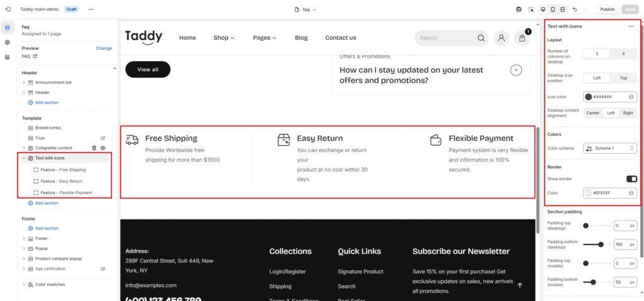Unhide the Age verification section
The height and width of the screenshot is (301, 644).
103,268
